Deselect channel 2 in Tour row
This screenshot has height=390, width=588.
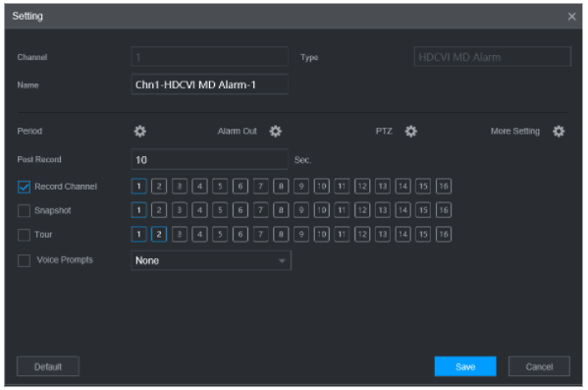(159, 234)
